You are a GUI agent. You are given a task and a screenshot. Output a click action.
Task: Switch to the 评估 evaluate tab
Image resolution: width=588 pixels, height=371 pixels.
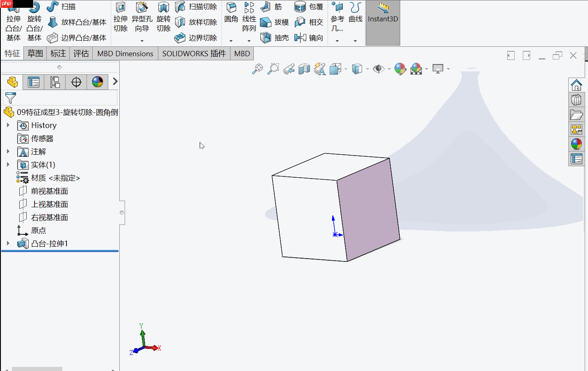[x=81, y=53]
